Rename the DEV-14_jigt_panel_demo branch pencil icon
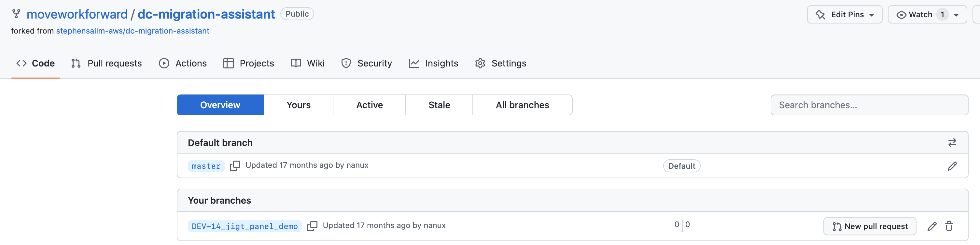980x245 pixels. click(x=932, y=226)
